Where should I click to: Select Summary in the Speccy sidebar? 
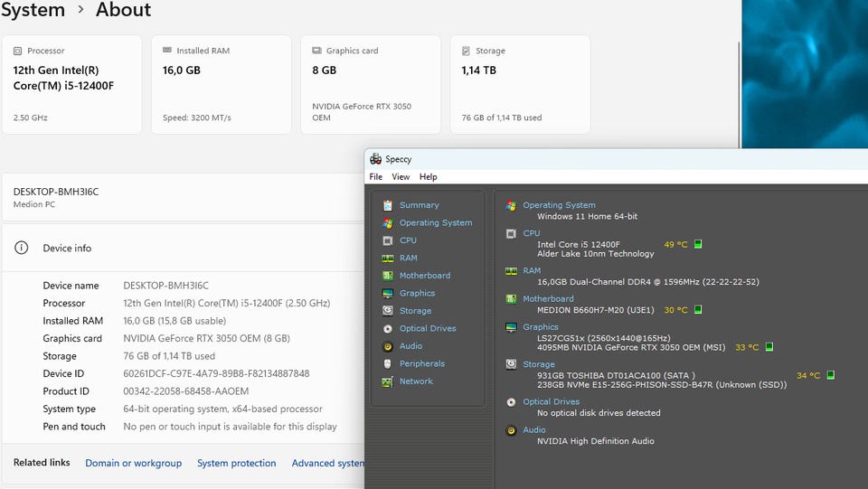(x=419, y=205)
